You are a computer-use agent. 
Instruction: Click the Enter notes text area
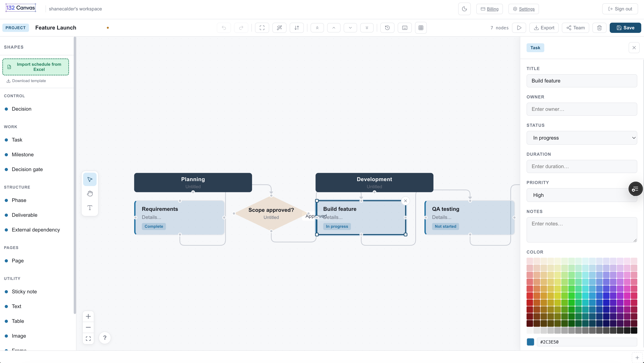point(582,230)
